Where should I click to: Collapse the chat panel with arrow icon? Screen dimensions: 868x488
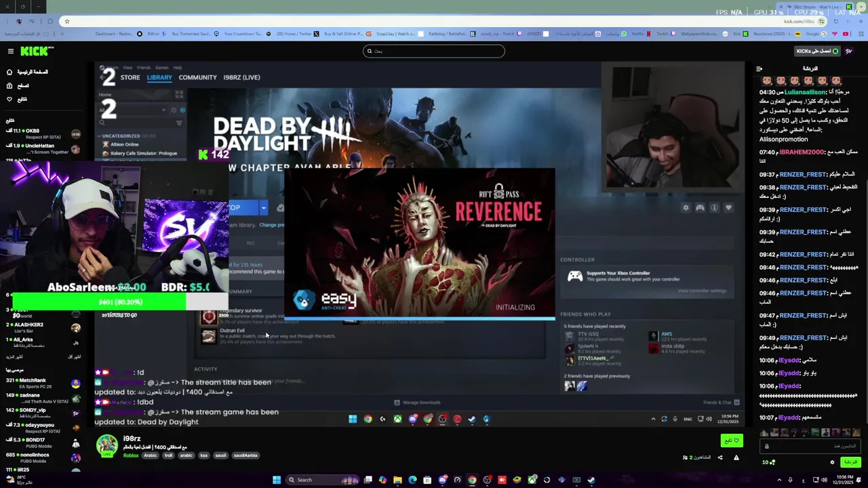pos(759,68)
